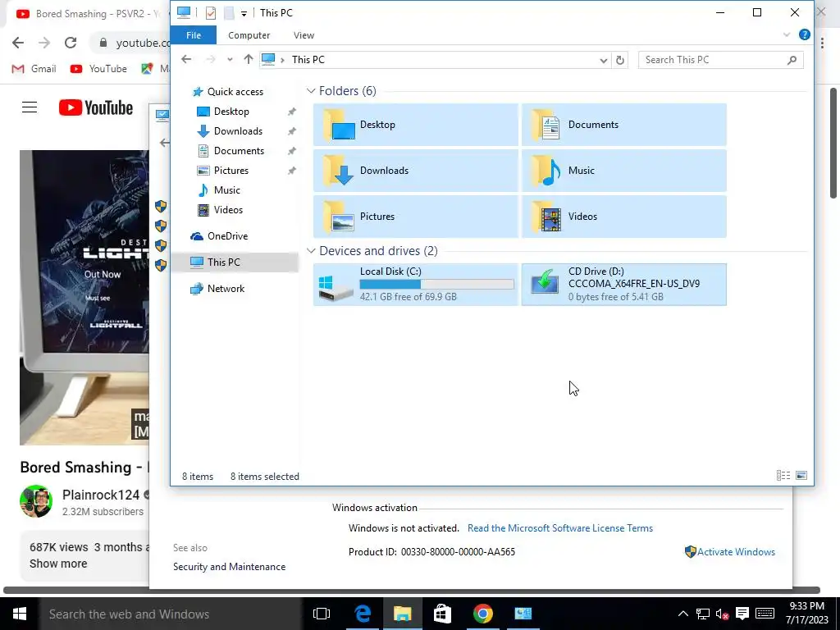840x630 pixels.
Task: Select Downloads in Quick access list
Action: 238,131
